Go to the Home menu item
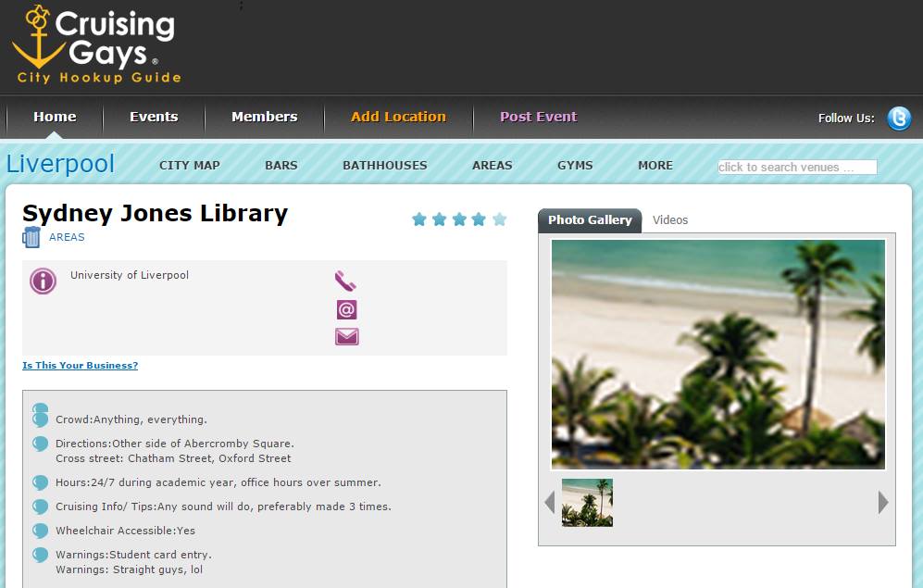The image size is (923, 588). (55, 117)
